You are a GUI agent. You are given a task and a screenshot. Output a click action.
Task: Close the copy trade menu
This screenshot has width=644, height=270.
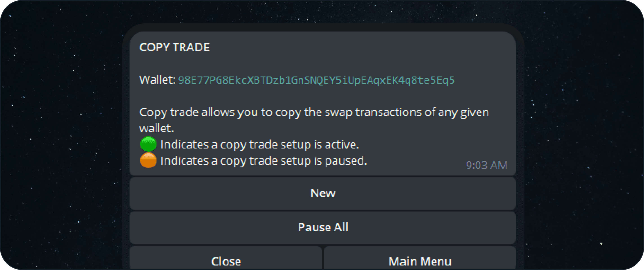point(226,261)
